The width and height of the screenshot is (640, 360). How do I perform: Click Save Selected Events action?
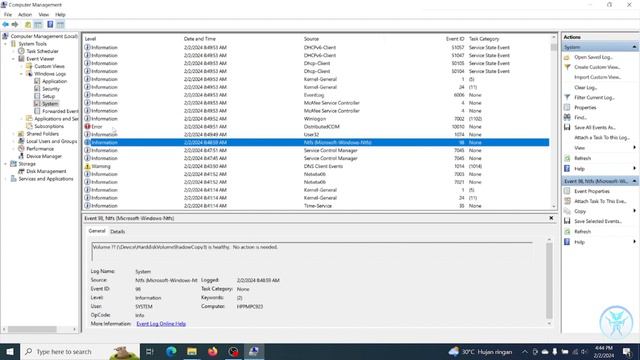(x=598, y=221)
